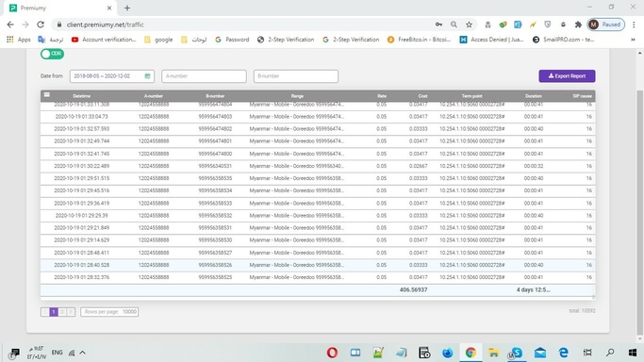Image resolution: width=644 pixels, height=362 pixels.
Task: Open the Windows Start menu
Action: coord(633,353)
